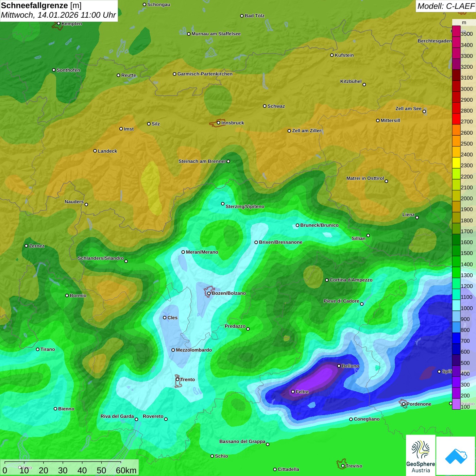Click the Imst label
Screen dimensions: 476x476
(129, 129)
